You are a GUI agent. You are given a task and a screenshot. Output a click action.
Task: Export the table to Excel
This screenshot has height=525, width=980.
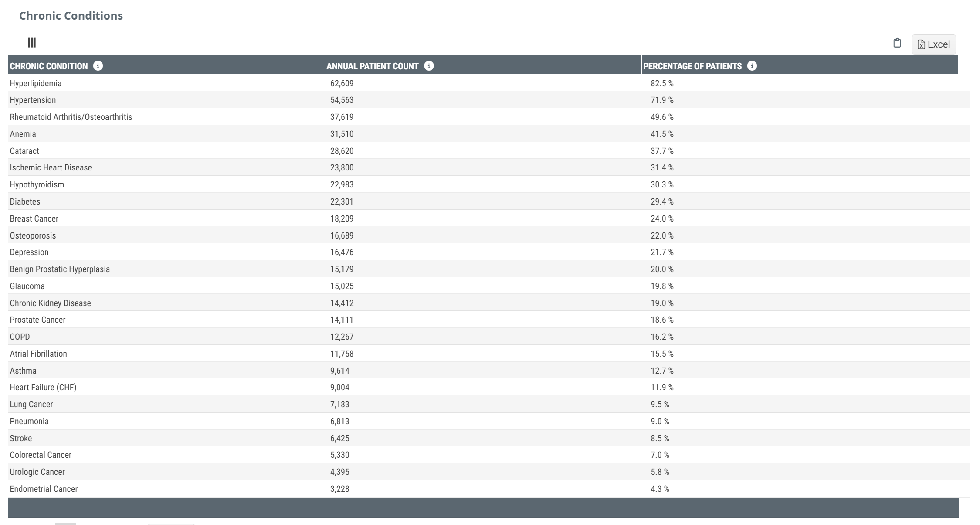tap(934, 44)
